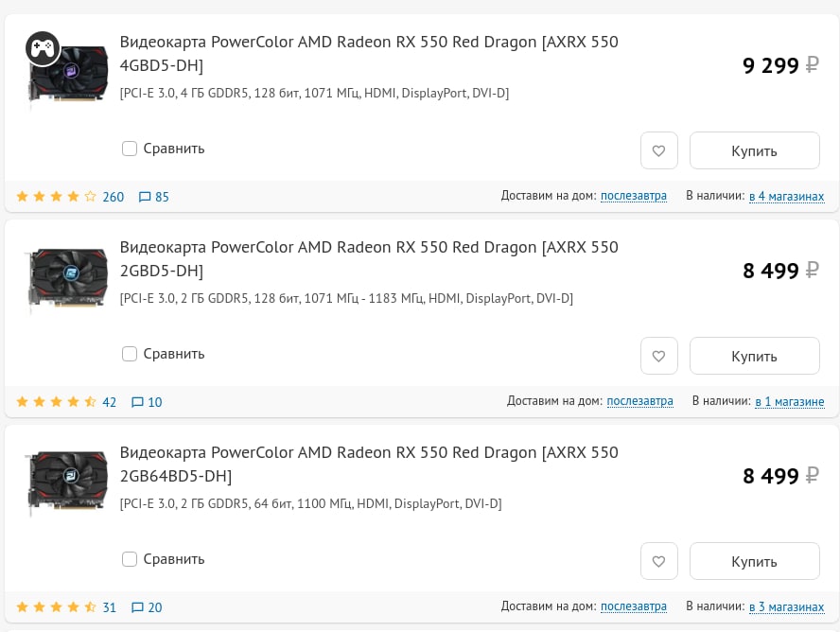840x632 pixels.
Task: Add AXRX 550 4GBD5-DH to favorites with heart icon
Action: 659,150
